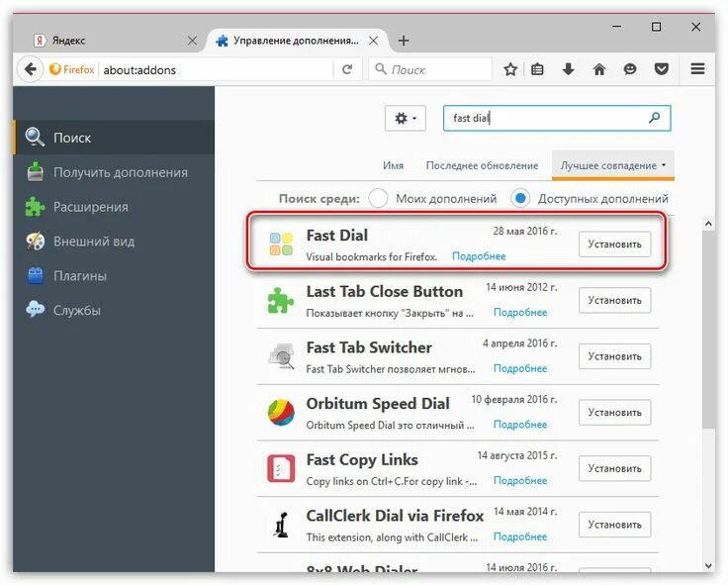This screenshot has width=728, height=585.
Task: Open Подробнее link for Fast Dial
Action: pyautogui.click(x=479, y=256)
